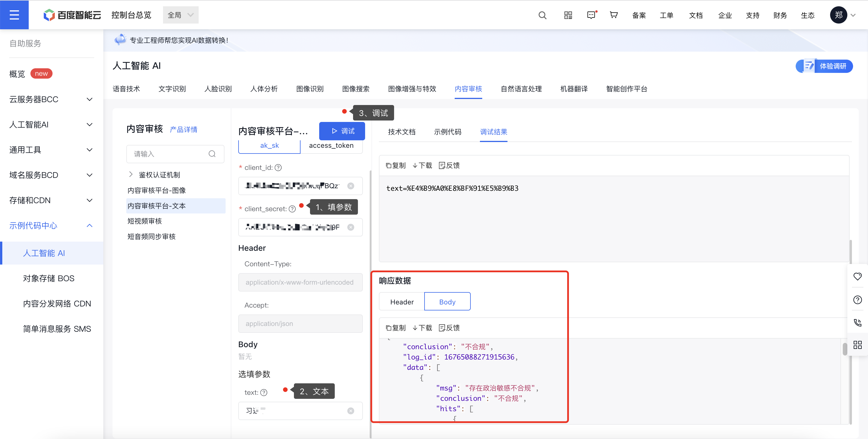Viewport: 868px width, 439px height.
Task: Click client_secret help question icon
Action: (292, 209)
